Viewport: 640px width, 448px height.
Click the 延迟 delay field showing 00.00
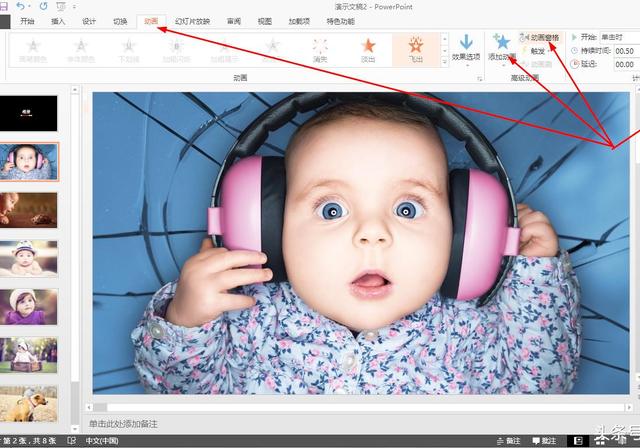[x=627, y=64]
